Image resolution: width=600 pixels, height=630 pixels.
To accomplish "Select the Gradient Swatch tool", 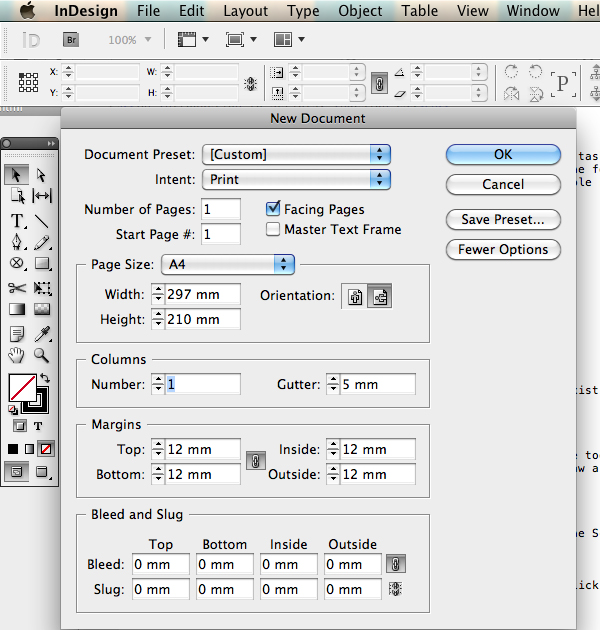I will coord(17,309).
